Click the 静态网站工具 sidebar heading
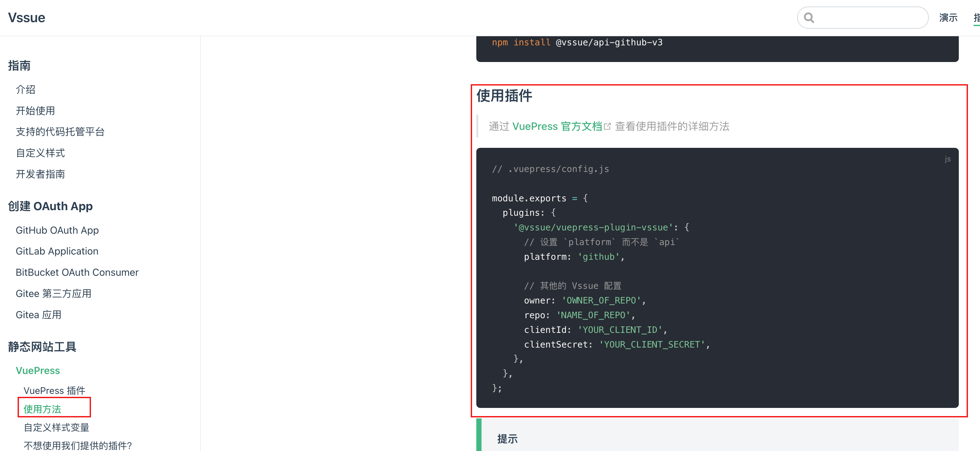The height and width of the screenshot is (451, 980). point(42,347)
